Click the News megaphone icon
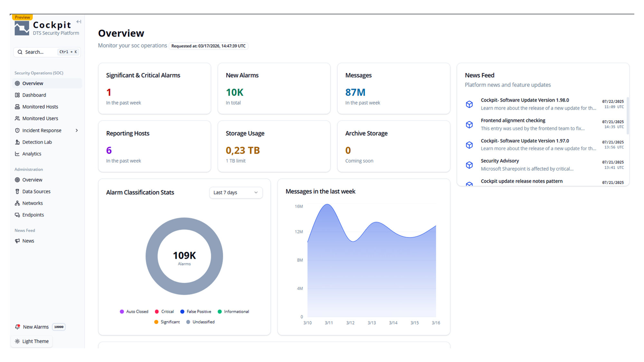The height and width of the screenshot is (362, 644). [x=17, y=241]
